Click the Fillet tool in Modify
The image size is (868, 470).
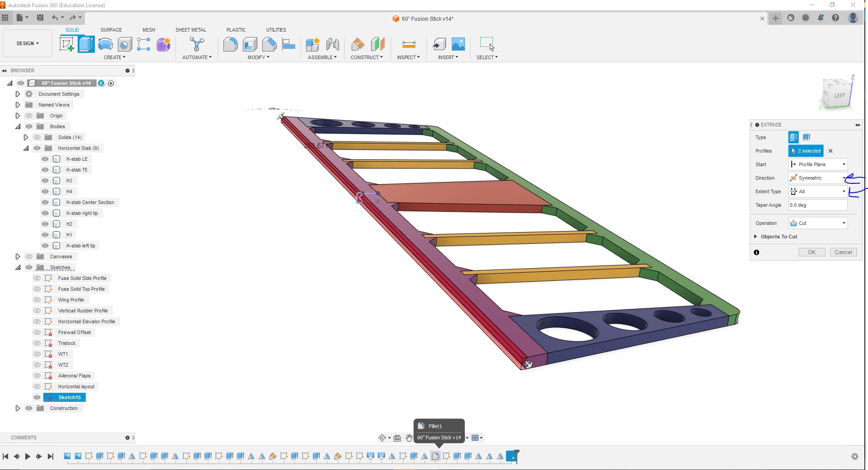coord(230,44)
